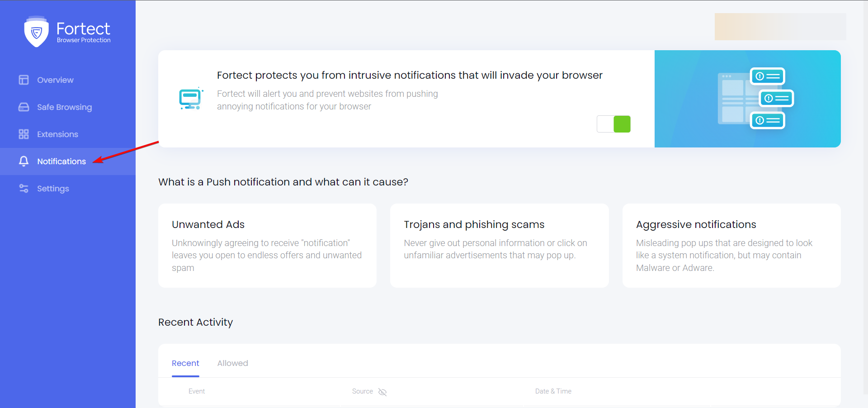This screenshot has width=868, height=408.
Task: Click the Date & Time column header
Action: point(553,391)
